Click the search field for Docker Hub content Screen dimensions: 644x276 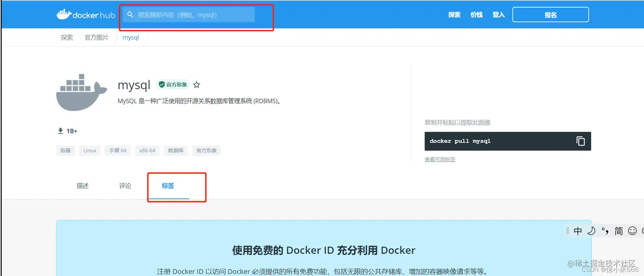click(189, 15)
